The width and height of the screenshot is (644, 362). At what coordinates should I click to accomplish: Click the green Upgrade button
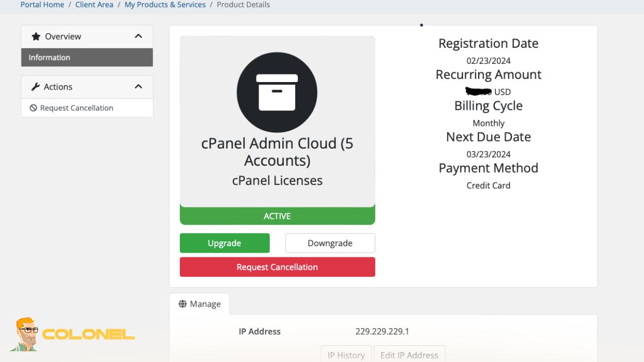click(224, 243)
